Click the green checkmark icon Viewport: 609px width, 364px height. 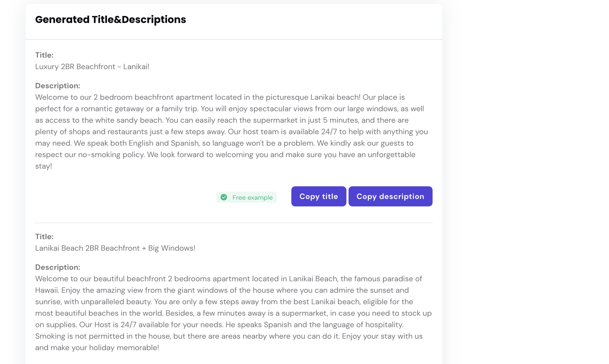click(x=224, y=197)
